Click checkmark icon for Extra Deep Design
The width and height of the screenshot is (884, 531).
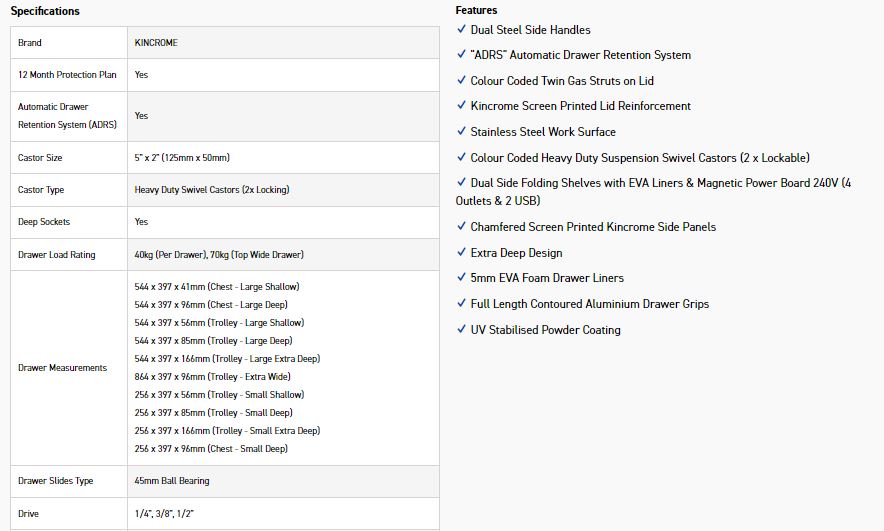coord(461,253)
